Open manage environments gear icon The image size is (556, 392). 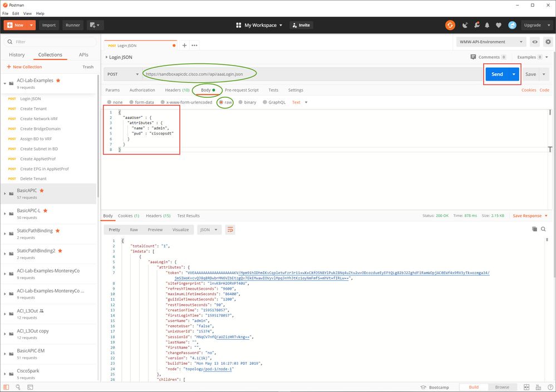point(548,42)
